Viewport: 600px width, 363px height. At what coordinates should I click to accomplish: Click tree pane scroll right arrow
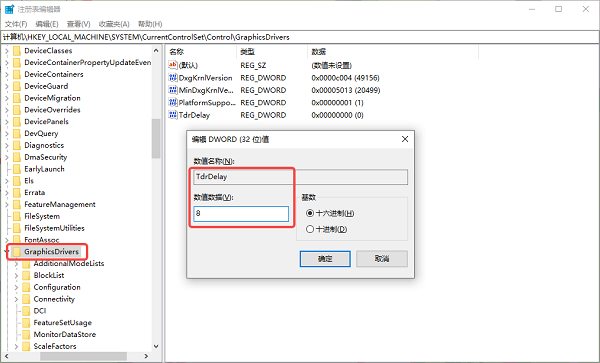(146, 356)
